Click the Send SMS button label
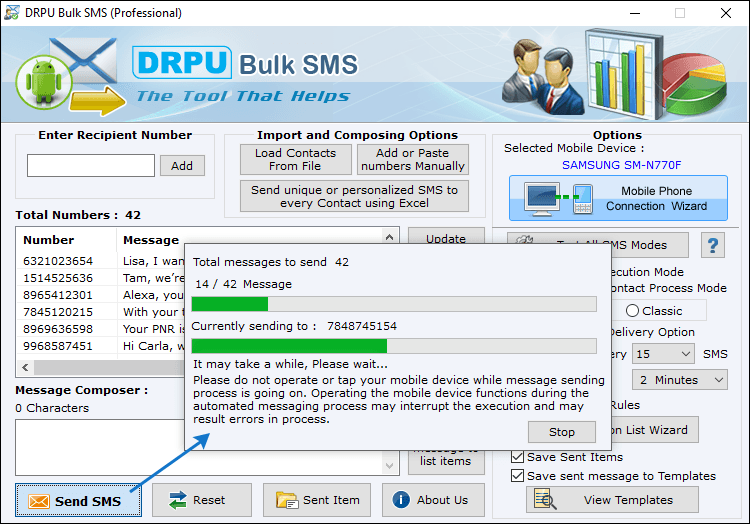Image resolution: width=750 pixels, height=524 pixels. [88, 501]
